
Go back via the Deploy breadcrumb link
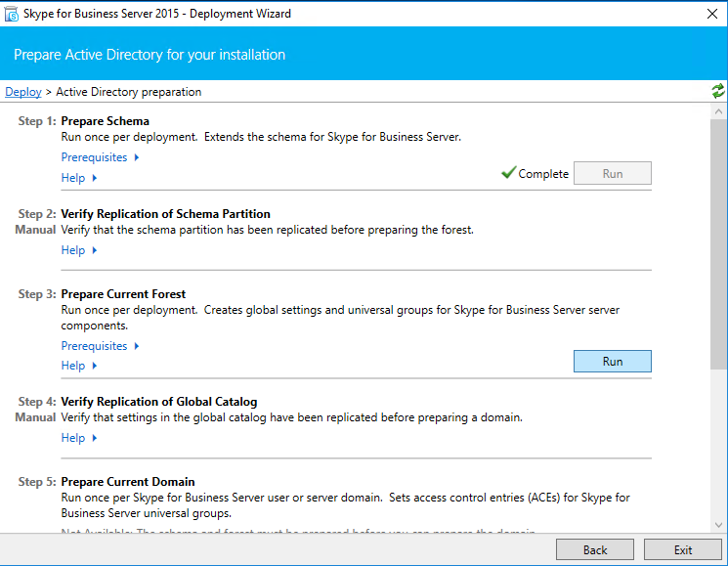pyautogui.click(x=23, y=92)
